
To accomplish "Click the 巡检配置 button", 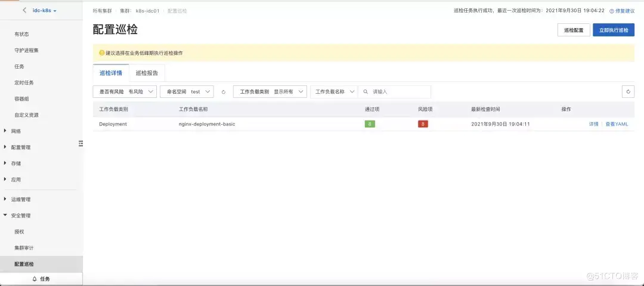I will click(574, 30).
